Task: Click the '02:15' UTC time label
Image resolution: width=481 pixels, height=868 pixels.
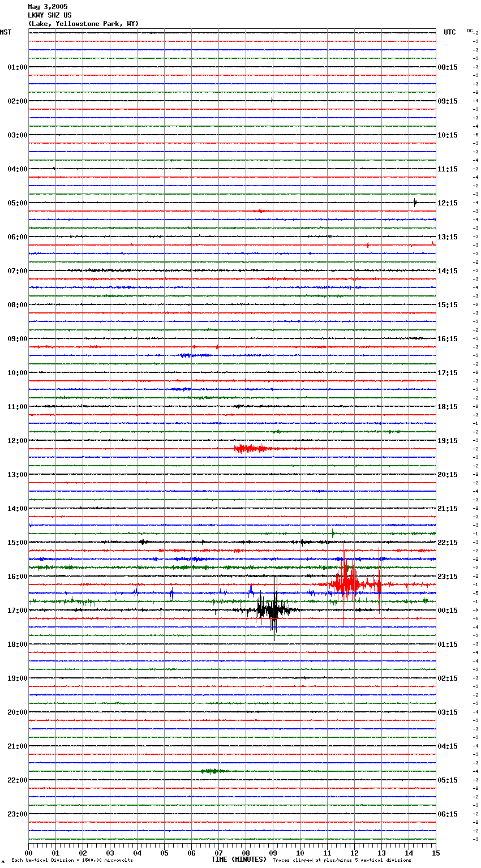Action: (448, 678)
